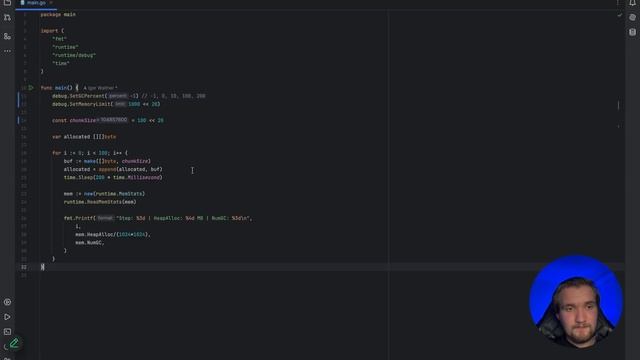Click the 'import (' line
This screenshot has width=640, height=360.
(52, 31)
